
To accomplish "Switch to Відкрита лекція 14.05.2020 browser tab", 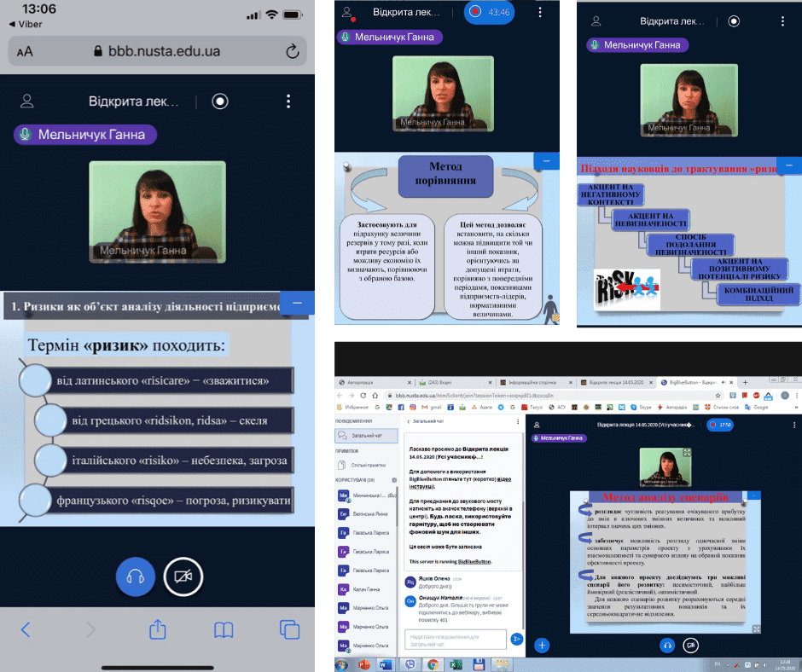I will coord(616,382).
